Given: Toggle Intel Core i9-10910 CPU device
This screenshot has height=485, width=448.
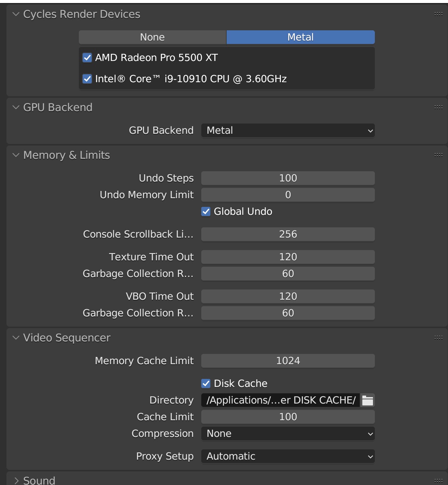Looking at the screenshot, I should click(x=87, y=79).
